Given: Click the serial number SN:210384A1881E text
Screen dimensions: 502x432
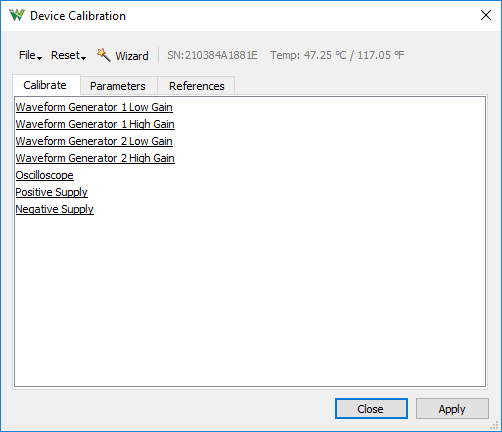Looking at the screenshot, I should click(x=212, y=55).
